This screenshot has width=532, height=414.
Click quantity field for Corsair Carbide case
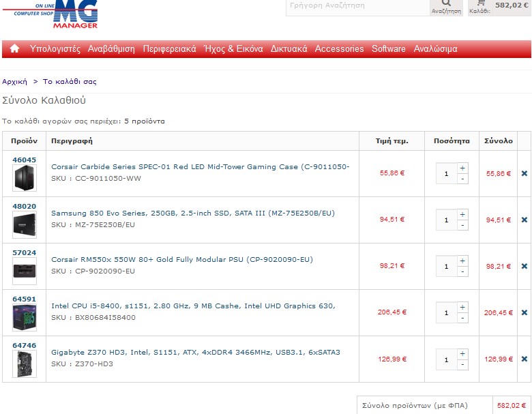point(447,173)
